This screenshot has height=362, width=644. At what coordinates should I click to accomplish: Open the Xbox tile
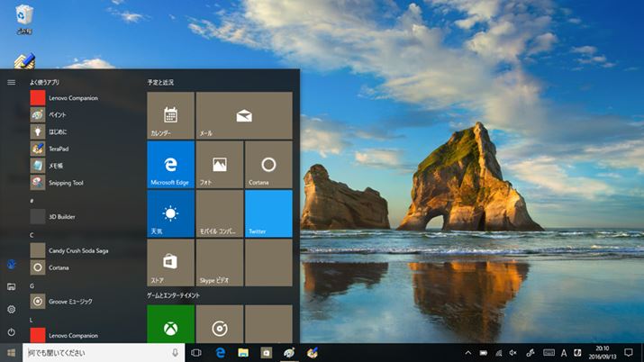(x=170, y=325)
